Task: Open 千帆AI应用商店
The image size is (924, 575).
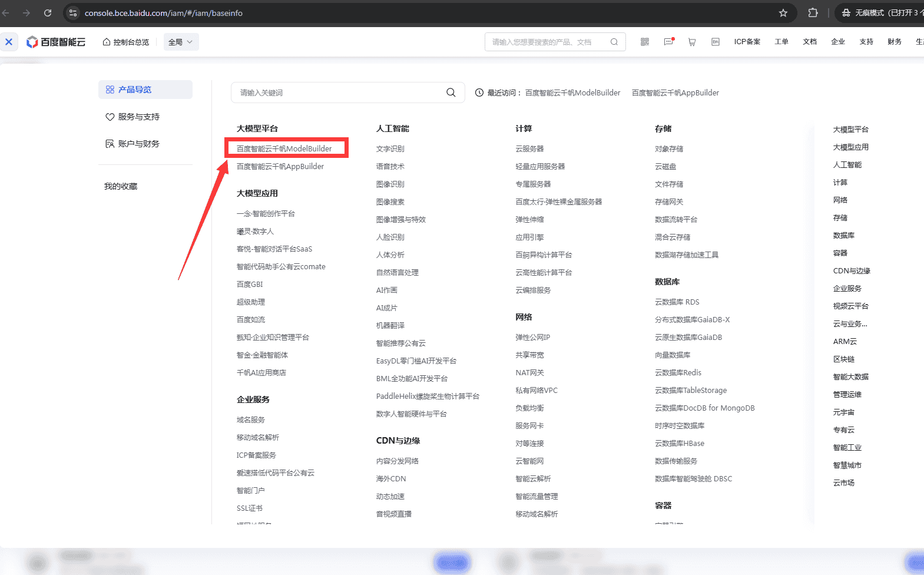Action: click(261, 372)
